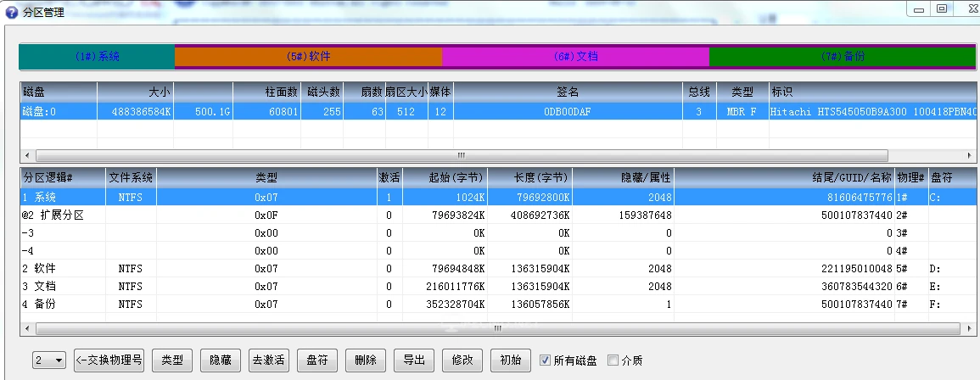
Task: Click the MBR F type cell
Action: pyautogui.click(x=742, y=112)
